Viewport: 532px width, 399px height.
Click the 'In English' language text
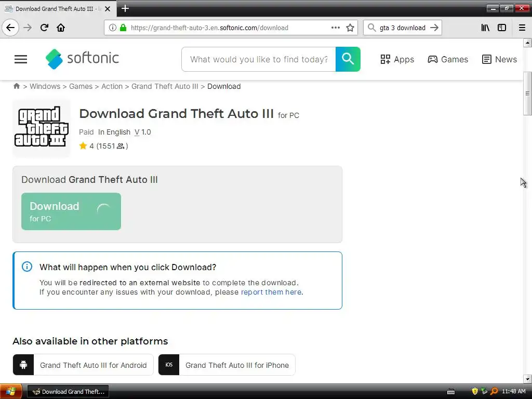point(114,132)
